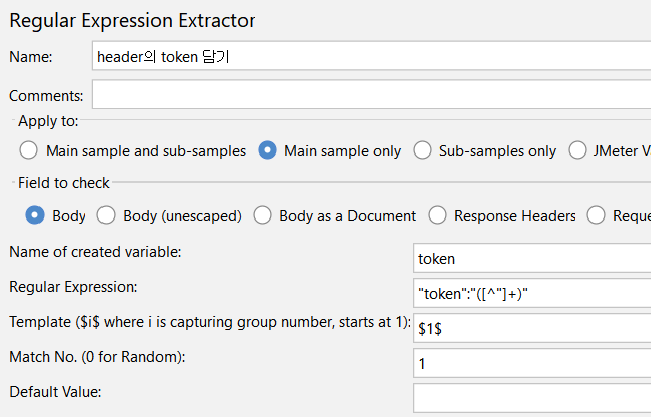Switch field to check to Response Headers
Image resolution: width=651 pixels, height=417 pixels.
tap(437, 215)
